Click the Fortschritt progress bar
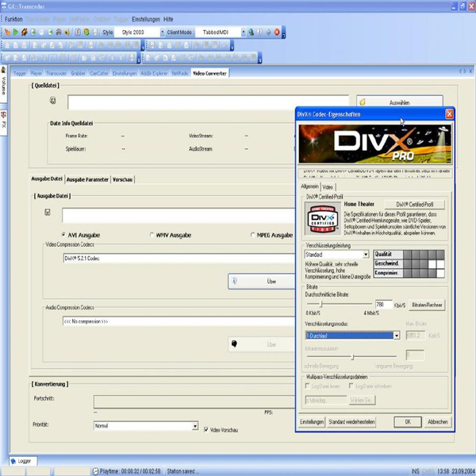Image resolution: width=476 pixels, height=476 pixels. pos(194,401)
